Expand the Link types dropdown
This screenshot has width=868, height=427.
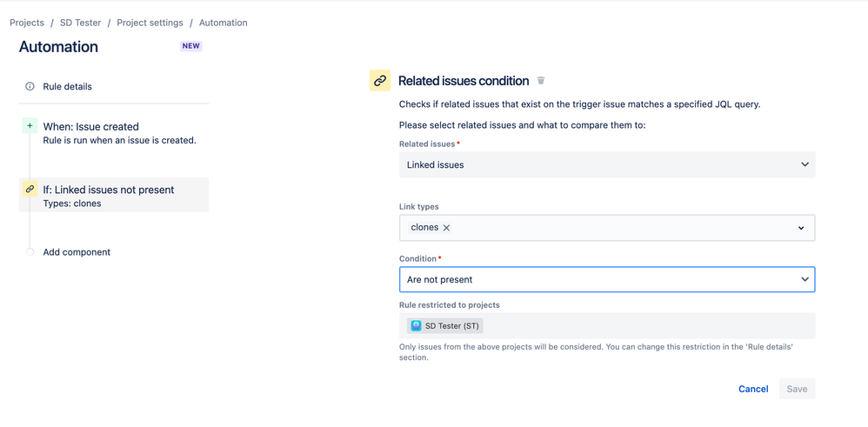coord(801,228)
